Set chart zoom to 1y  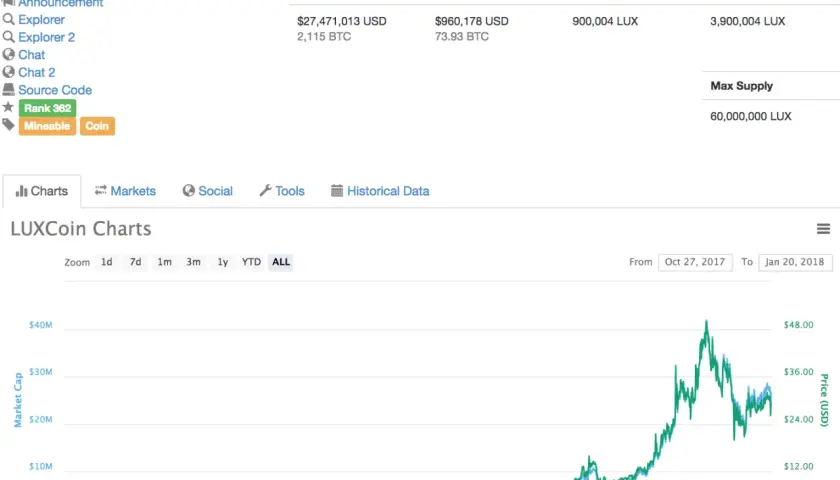coord(222,262)
